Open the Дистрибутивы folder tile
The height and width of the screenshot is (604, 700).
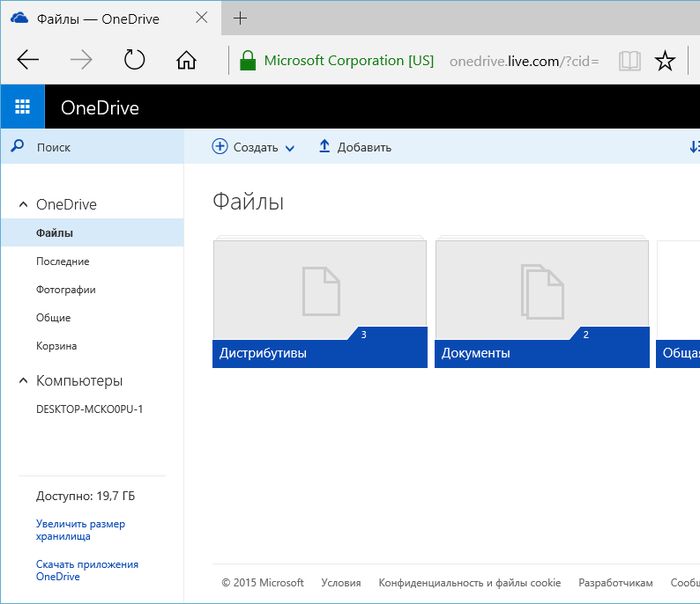point(319,304)
